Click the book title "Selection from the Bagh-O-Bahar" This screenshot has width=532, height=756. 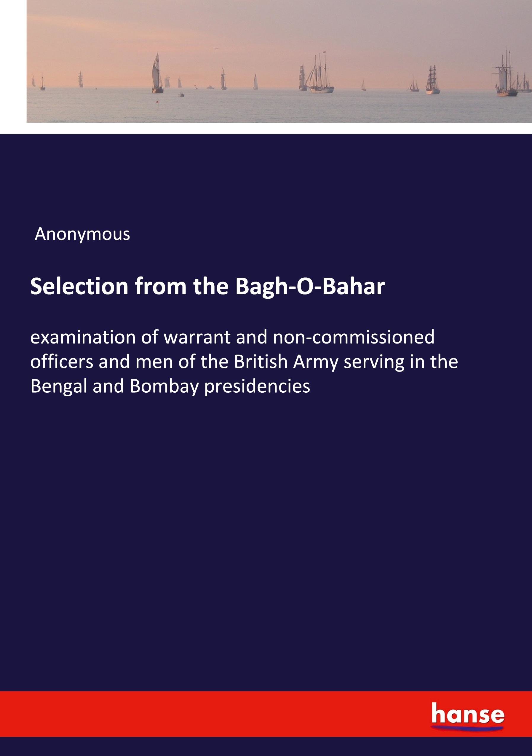coord(207,287)
